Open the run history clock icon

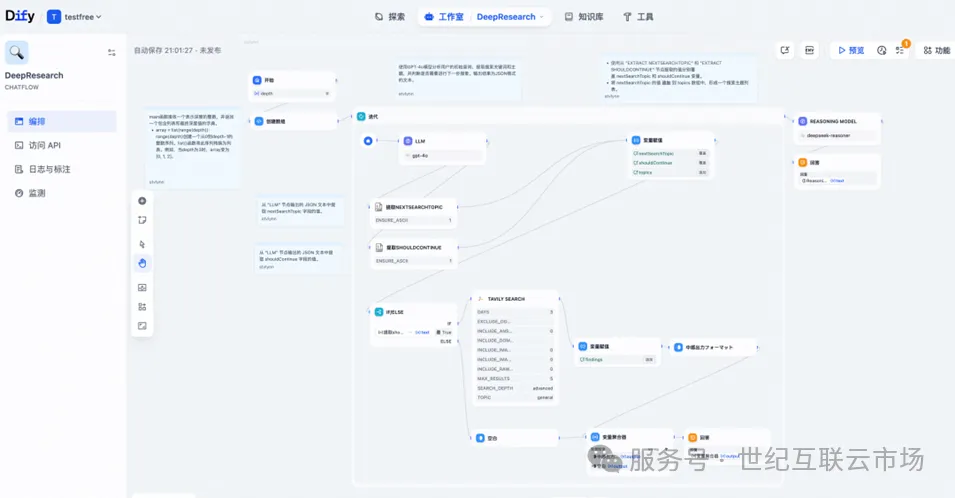[x=882, y=50]
